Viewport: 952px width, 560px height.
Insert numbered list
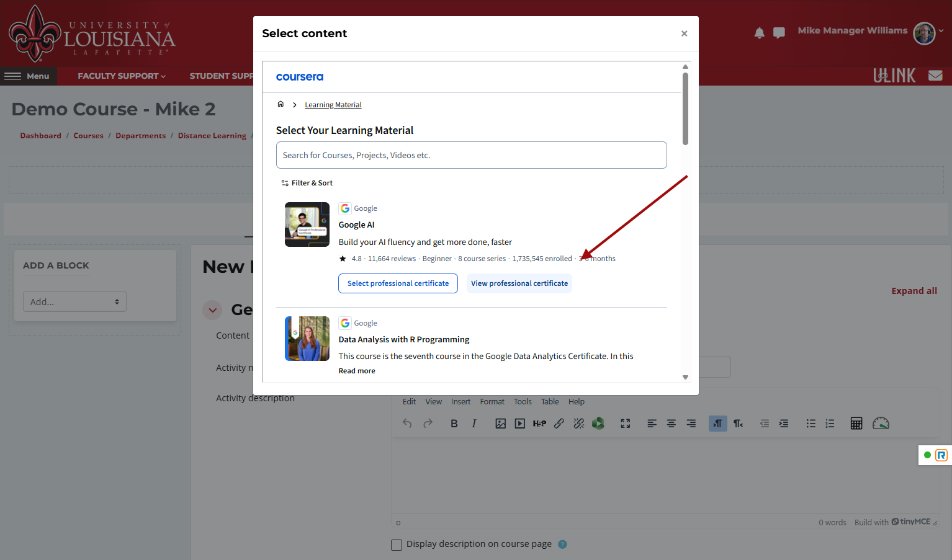tap(830, 424)
